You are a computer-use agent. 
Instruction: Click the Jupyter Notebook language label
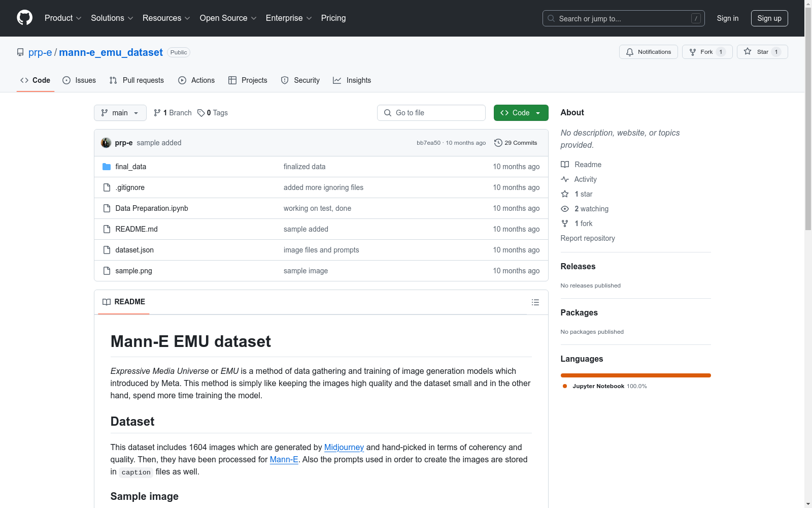coord(598,386)
